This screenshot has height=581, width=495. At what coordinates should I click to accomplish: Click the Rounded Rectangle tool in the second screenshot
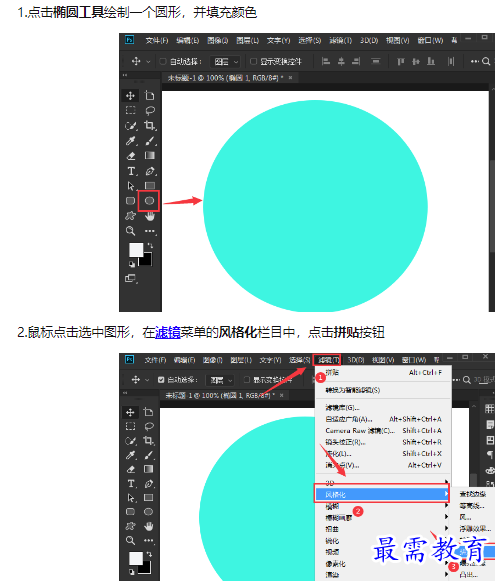click(130, 512)
